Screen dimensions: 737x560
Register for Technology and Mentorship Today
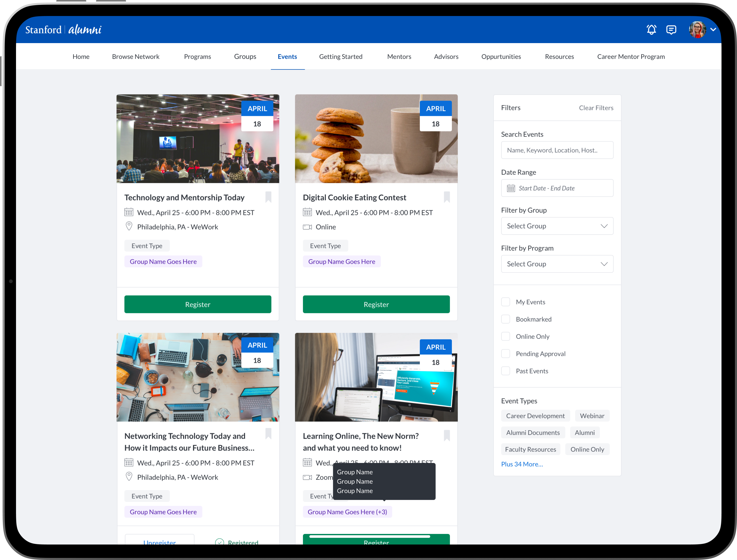pos(198,304)
